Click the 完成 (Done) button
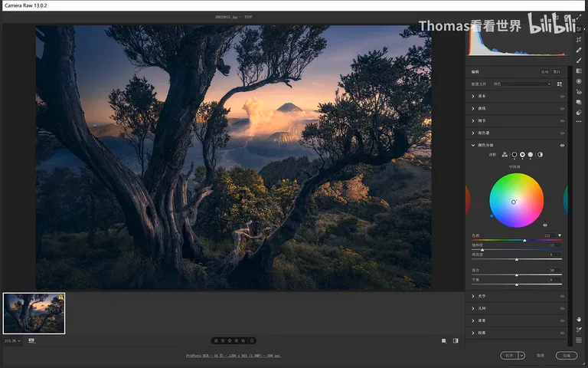 (567, 355)
